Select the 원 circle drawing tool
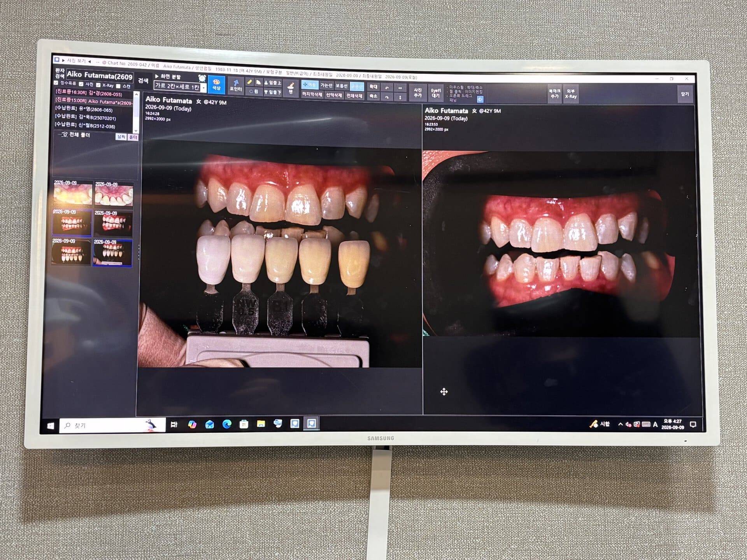 point(254,91)
